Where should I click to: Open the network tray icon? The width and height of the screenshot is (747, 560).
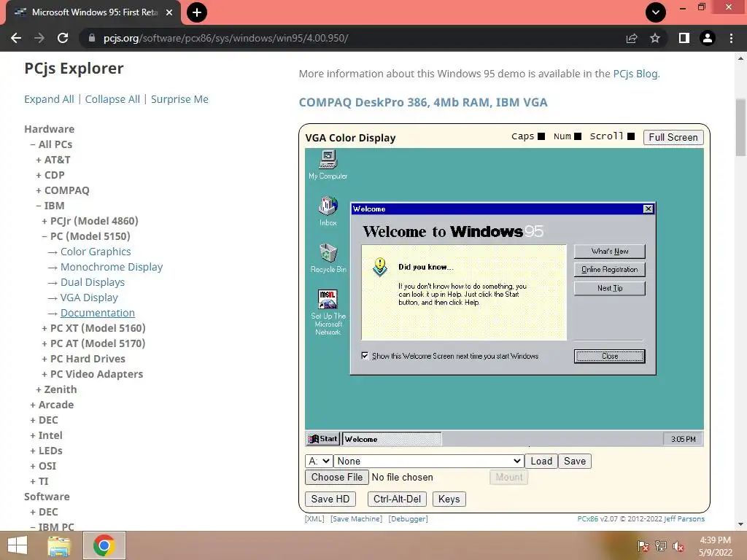(661, 546)
